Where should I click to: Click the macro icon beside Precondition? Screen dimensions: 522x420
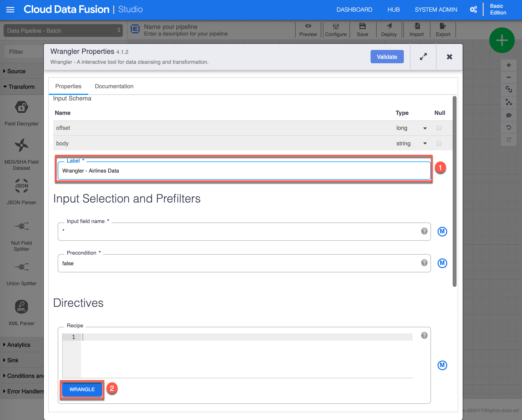442,263
